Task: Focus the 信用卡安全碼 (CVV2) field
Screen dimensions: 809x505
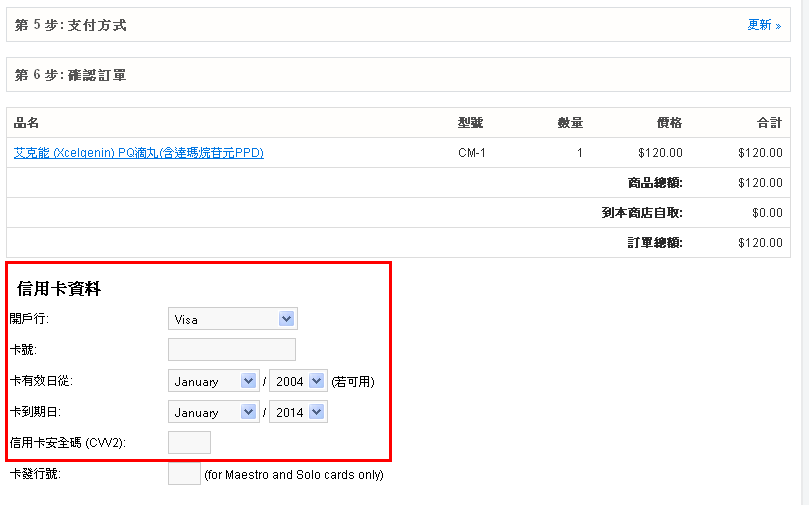Action: click(189, 443)
